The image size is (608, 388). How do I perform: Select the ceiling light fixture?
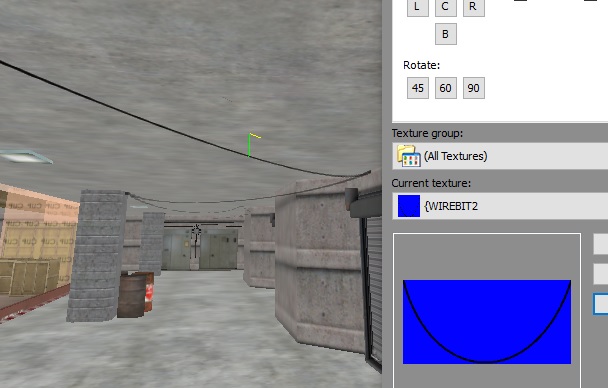pyautogui.click(x=26, y=156)
